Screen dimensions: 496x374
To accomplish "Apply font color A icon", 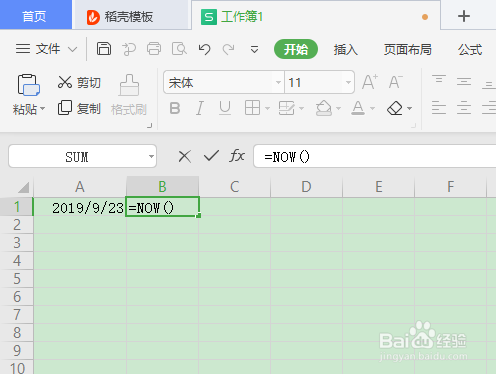I will pyautogui.click(x=358, y=108).
